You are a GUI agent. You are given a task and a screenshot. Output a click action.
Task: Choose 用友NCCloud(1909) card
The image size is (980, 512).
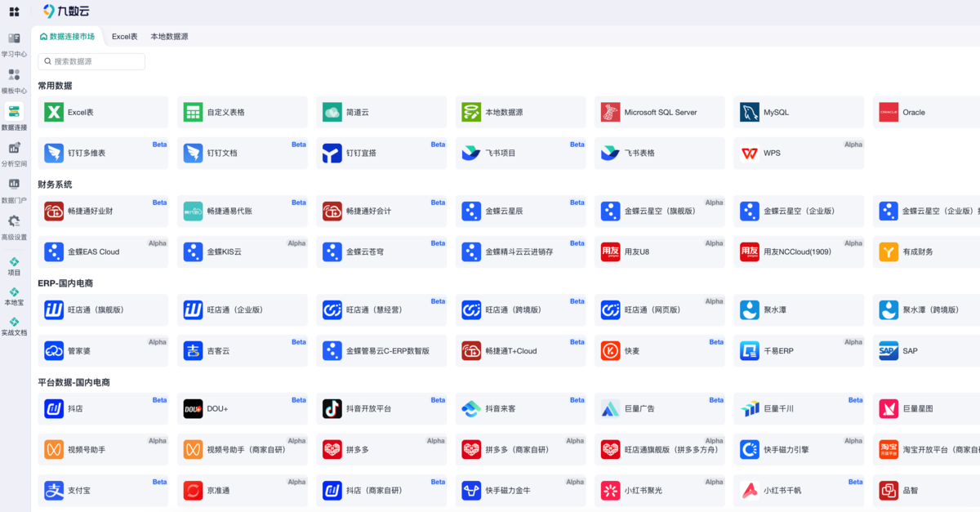[799, 252]
